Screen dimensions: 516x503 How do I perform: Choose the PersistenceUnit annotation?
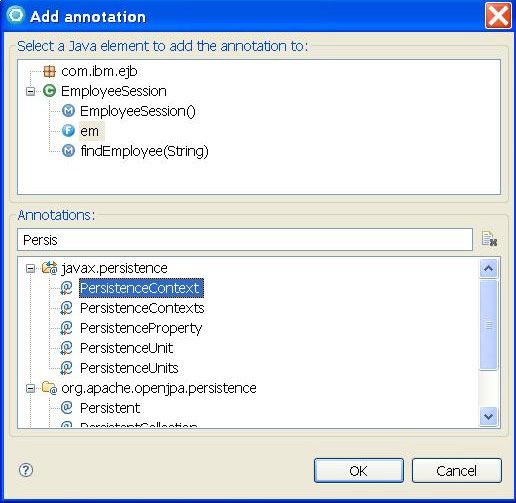tap(126, 348)
